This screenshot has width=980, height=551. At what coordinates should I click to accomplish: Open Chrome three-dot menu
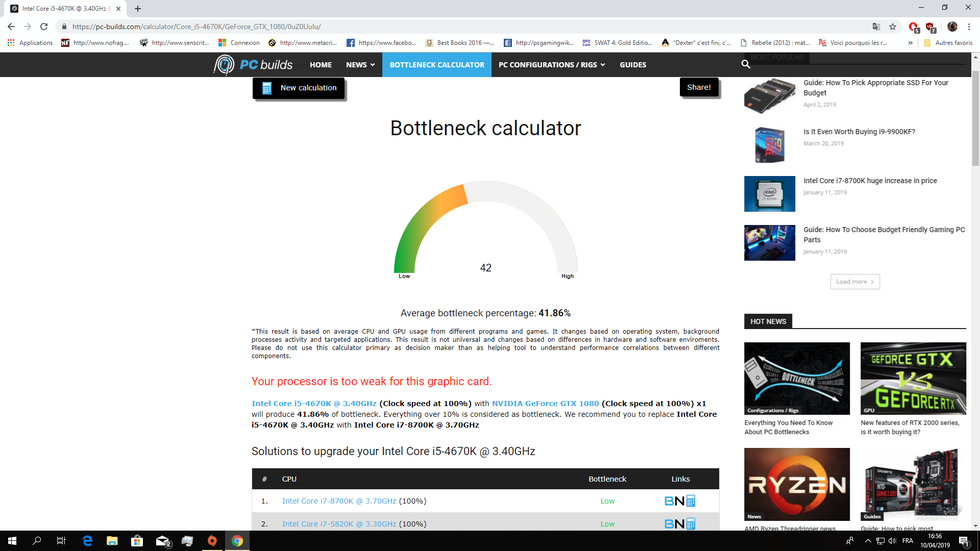coord(969,27)
